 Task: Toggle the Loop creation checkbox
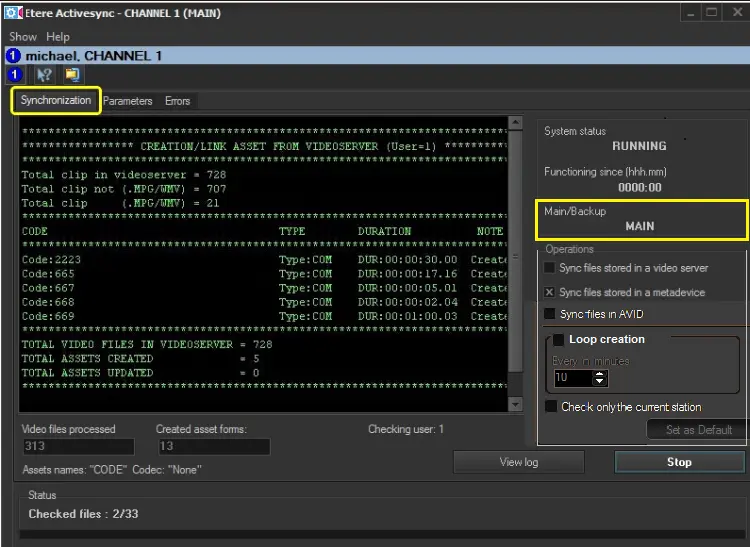pyautogui.click(x=558, y=339)
